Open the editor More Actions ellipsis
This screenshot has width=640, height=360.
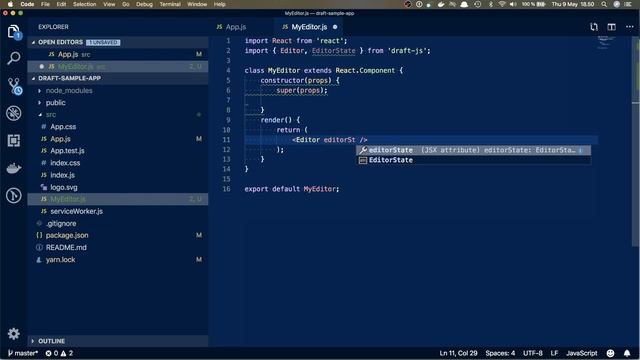629,27
